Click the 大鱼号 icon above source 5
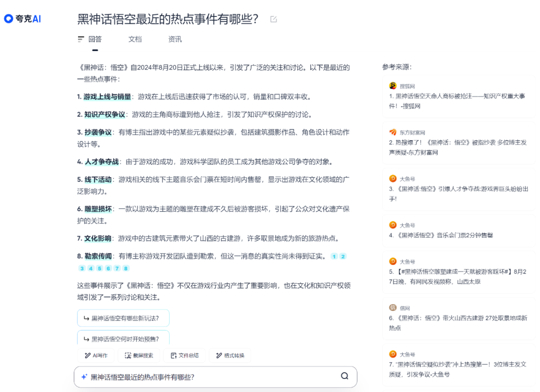This screenshot has height=392, width=540. click(392, 261)
